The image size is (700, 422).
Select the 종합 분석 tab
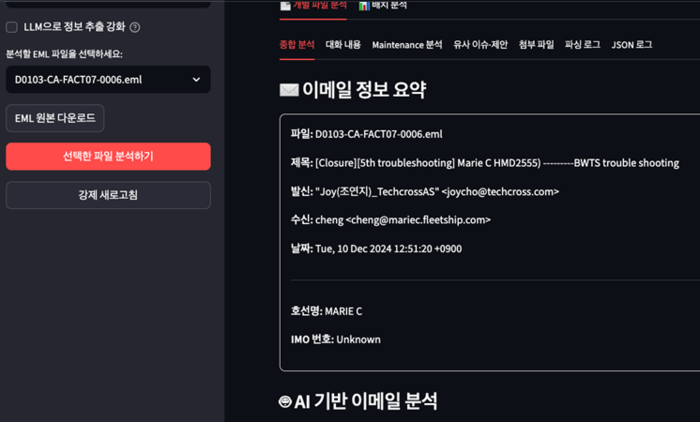pyautogui.click(x=297, y=45)
